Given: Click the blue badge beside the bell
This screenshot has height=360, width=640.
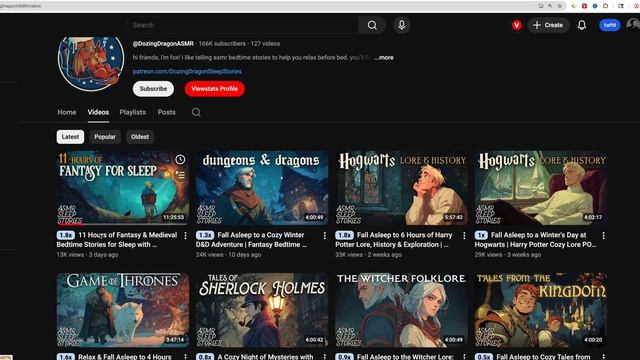Looking at the screenshot, I should tap(609, 25).
